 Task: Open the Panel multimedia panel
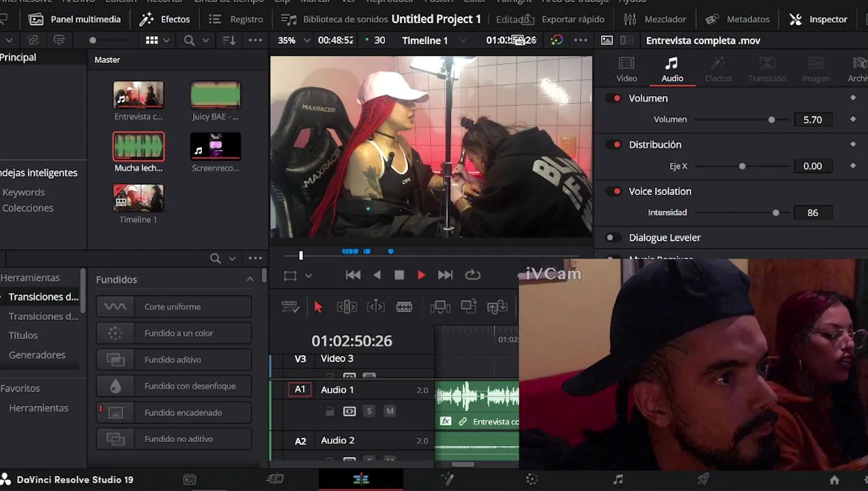[75, 19]
